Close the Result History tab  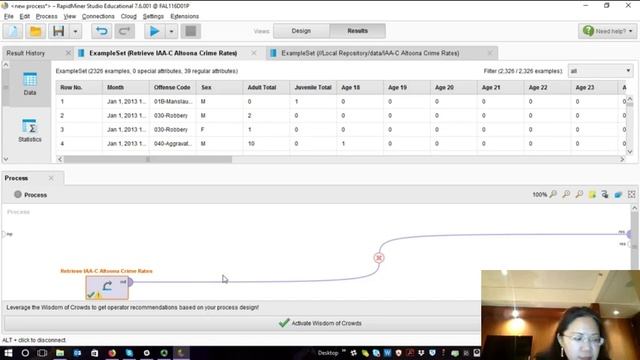coord(68,53)
